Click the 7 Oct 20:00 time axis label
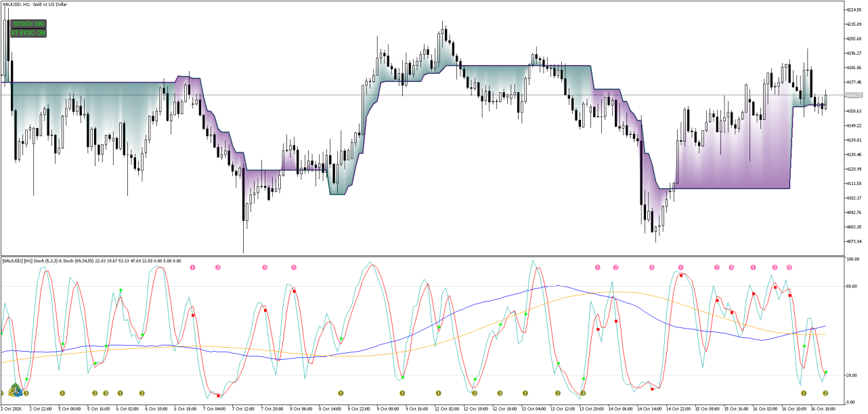 [272, 409]
